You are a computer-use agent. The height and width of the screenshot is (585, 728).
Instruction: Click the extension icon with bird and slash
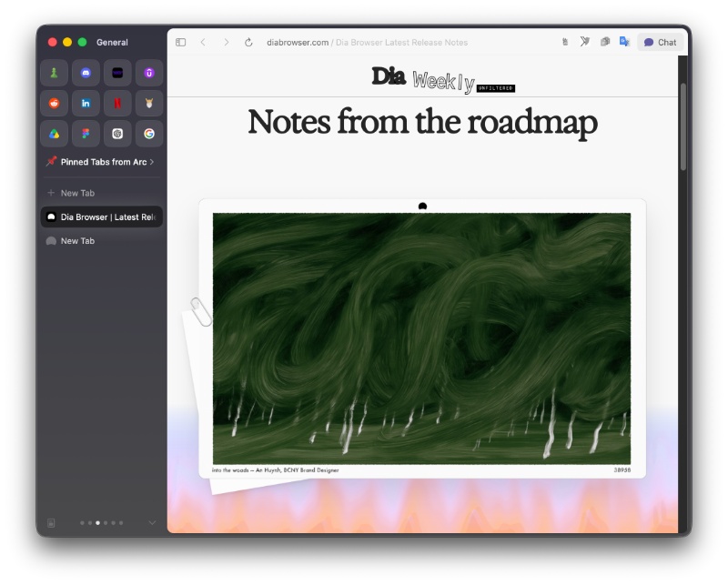pyautogui.click(x=585, y=42)
